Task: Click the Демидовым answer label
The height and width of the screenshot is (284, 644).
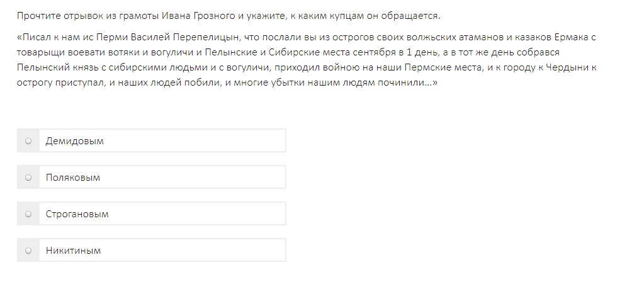Action: (75, 141)
